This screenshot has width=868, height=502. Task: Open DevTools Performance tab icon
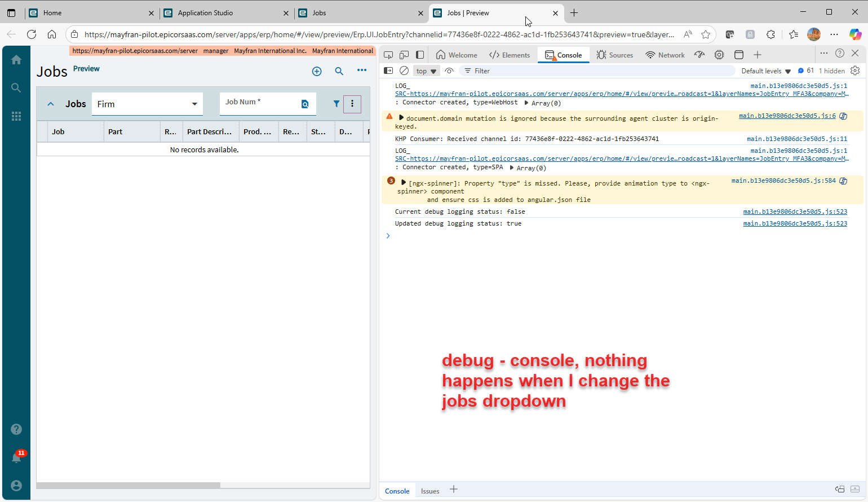pos(699,55)
